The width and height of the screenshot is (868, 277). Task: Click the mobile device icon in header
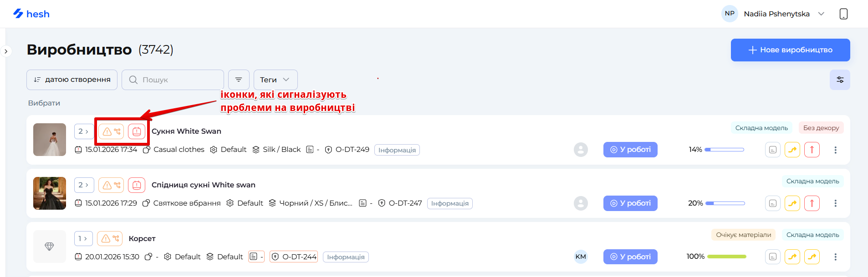click(x=843, y=14)
